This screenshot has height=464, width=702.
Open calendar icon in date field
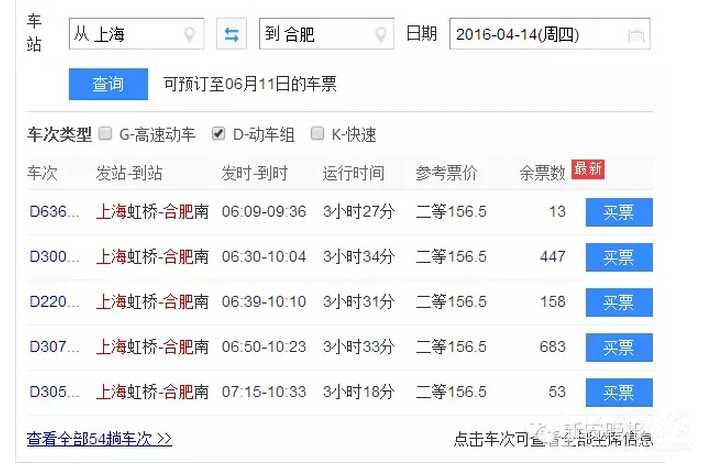(636, 34)
